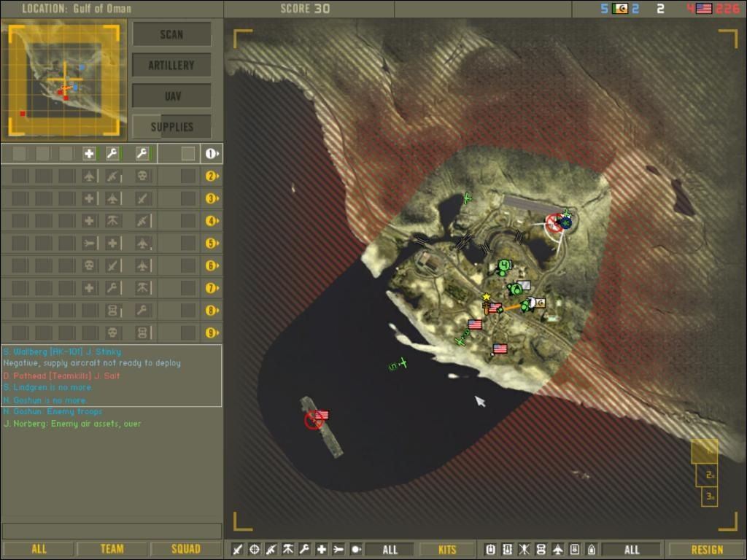Click US flag on the aircraft carrier
This screenshot has height=560, width=747.
pos(322,415)
